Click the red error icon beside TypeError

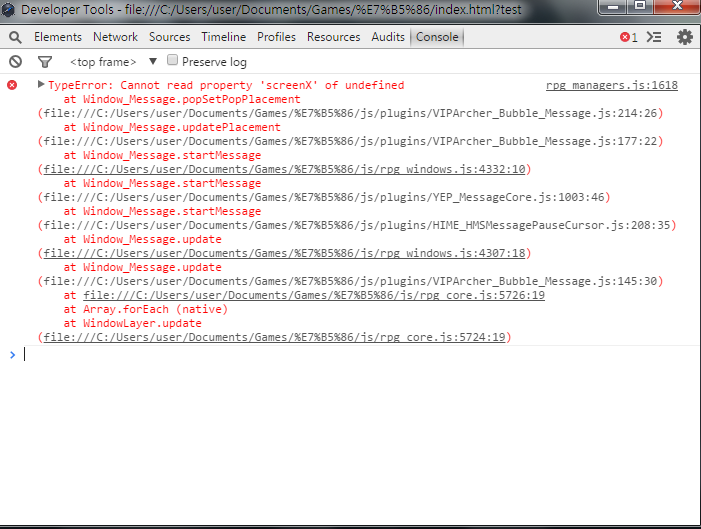click(12, 85)
